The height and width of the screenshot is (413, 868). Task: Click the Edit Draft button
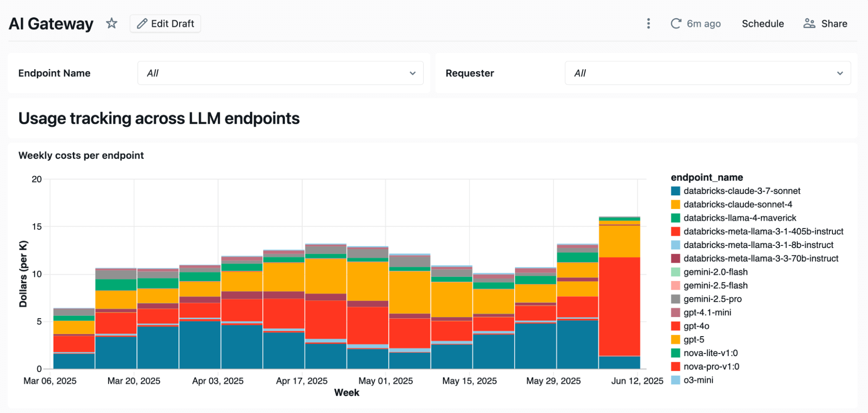[x=165, y=23]
